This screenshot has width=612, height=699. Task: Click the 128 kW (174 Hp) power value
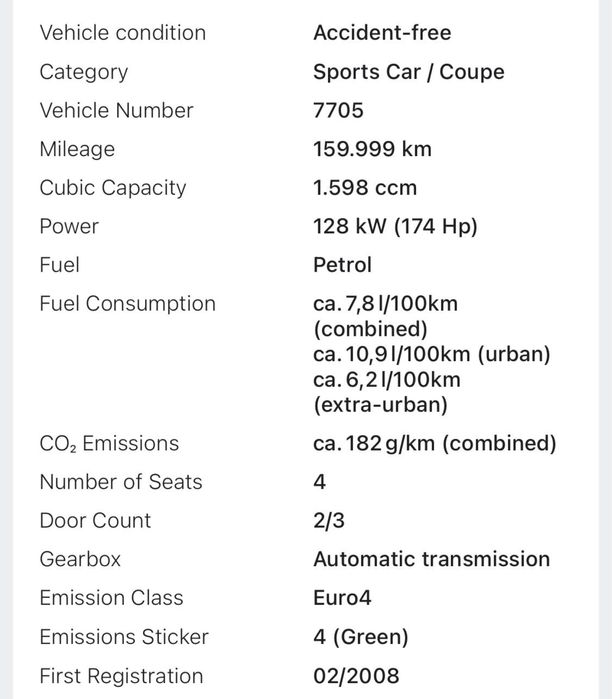coord(395,227)
